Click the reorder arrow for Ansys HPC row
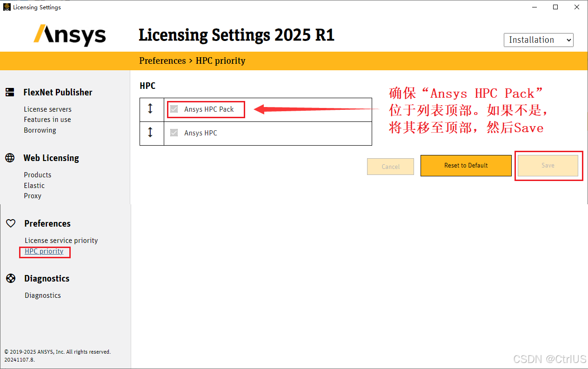 tap(150, 133)
